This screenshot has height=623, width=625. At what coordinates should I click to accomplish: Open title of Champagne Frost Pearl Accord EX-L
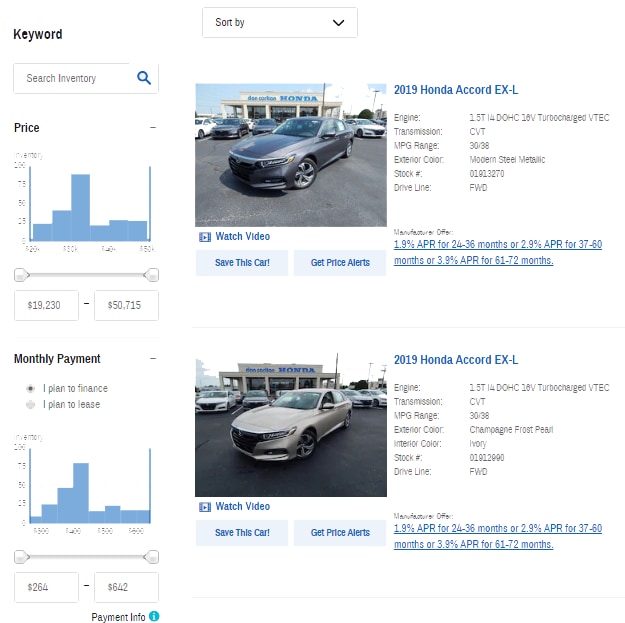click(x=456, y=360)
